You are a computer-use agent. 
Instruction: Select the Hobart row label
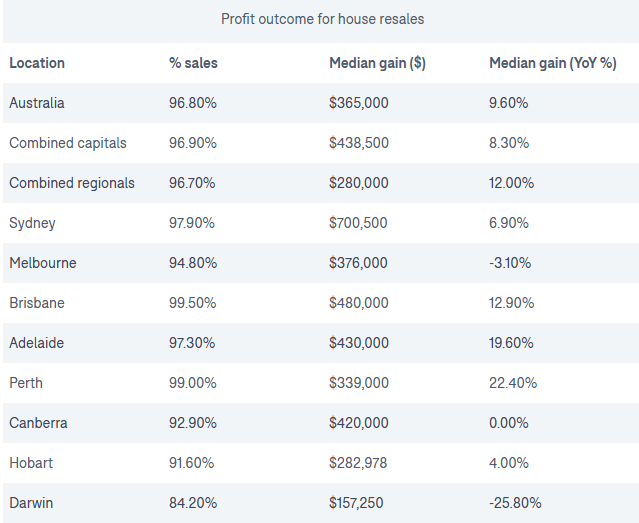(31, 463)
